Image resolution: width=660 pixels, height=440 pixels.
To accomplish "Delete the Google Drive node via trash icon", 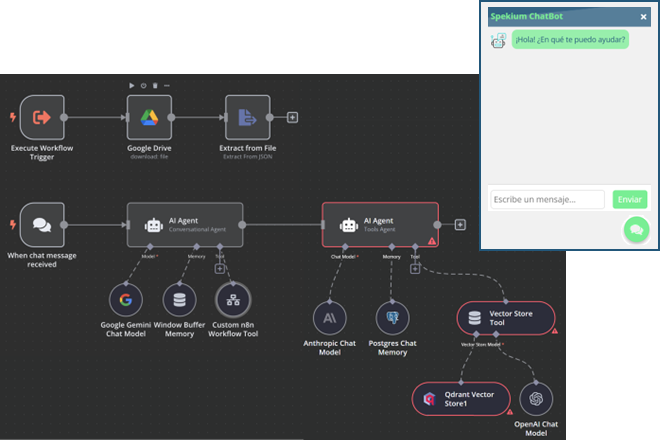I will (155, 85).
